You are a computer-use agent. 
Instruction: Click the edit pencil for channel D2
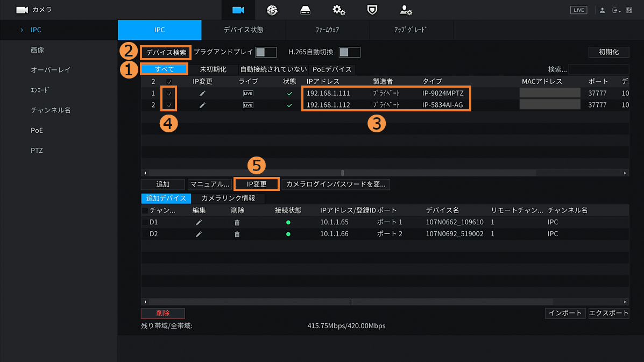[x=199, y=234]
